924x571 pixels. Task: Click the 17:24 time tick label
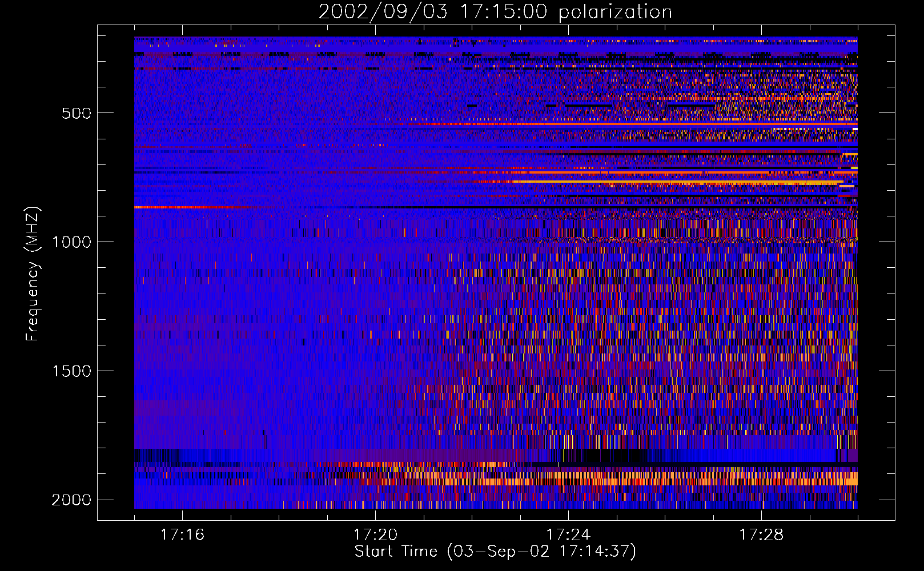568,534
